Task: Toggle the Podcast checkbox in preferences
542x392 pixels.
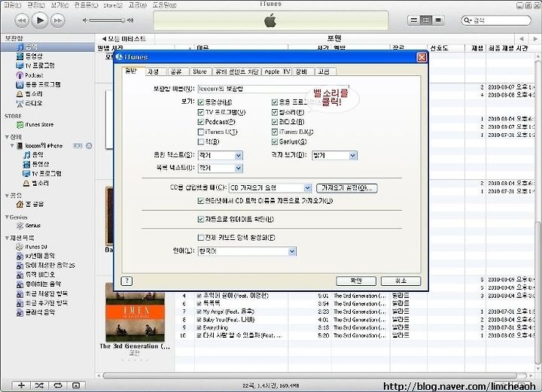Action: [x=201, y=122]
